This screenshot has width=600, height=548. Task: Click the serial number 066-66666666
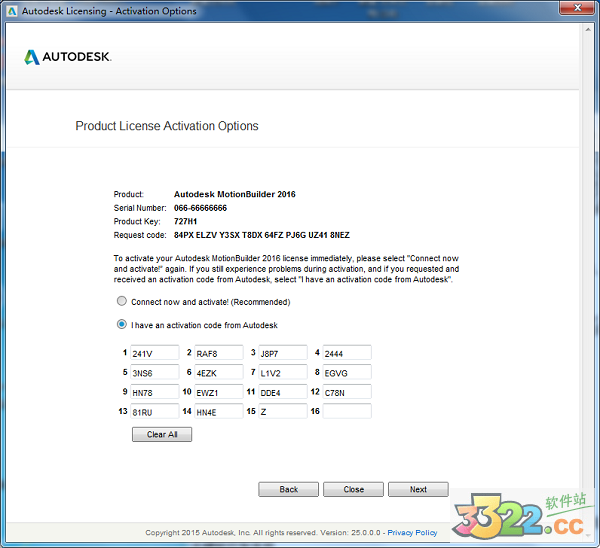coord(200,208)
